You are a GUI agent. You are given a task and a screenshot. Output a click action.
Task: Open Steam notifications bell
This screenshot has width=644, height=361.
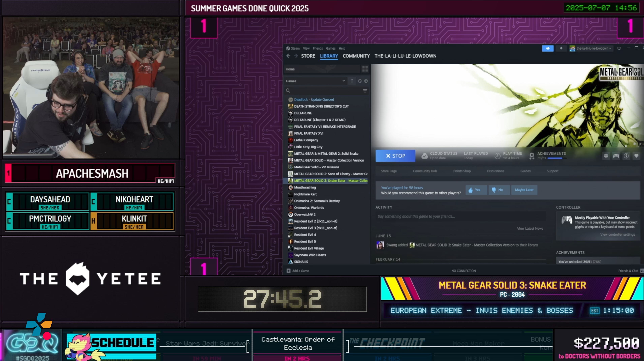(561, 49)
